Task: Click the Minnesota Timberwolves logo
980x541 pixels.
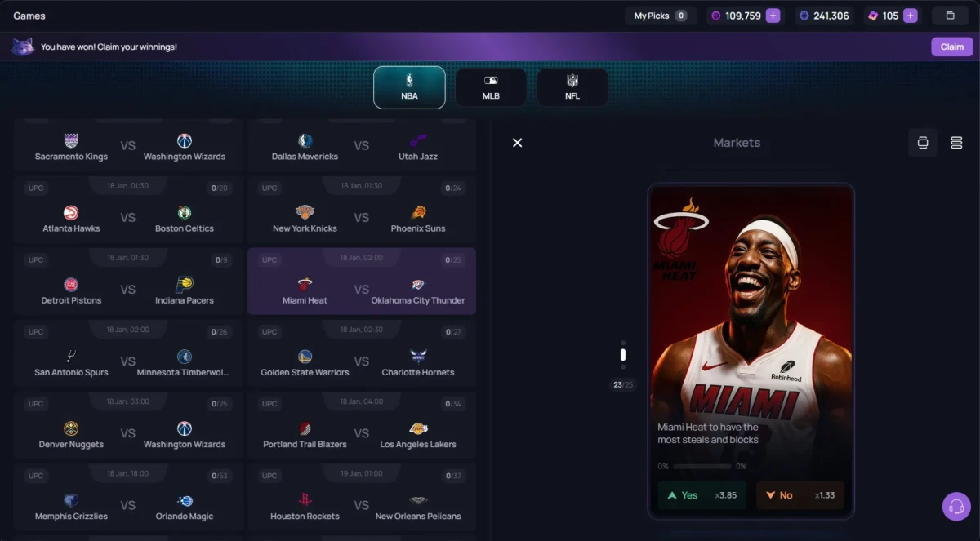Action: pyautogui.click(x=185, y=357)
